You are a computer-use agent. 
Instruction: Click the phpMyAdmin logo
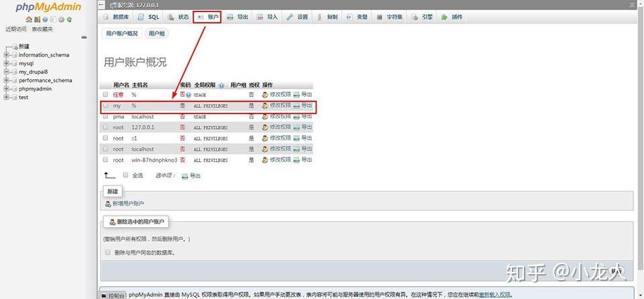point(48,7)
